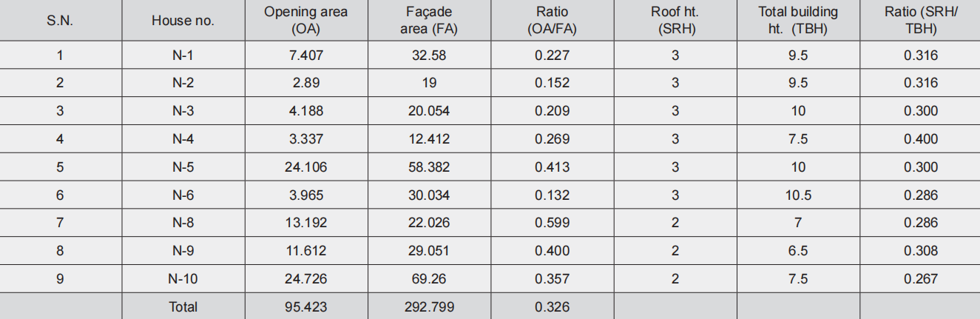Click the total building height 10.5
Screen dimensions: 980x319
[797, 195]
